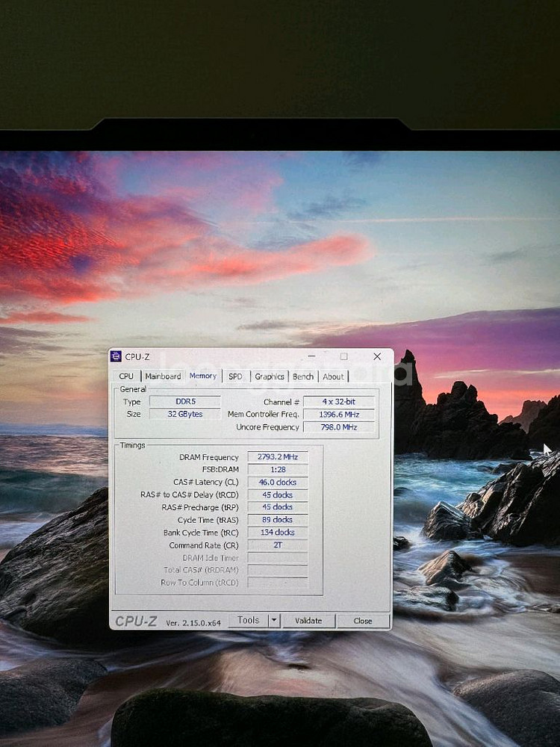Click the CAS# Latency value box
This screenshot has height=747, width=560.
pos(277,483)
